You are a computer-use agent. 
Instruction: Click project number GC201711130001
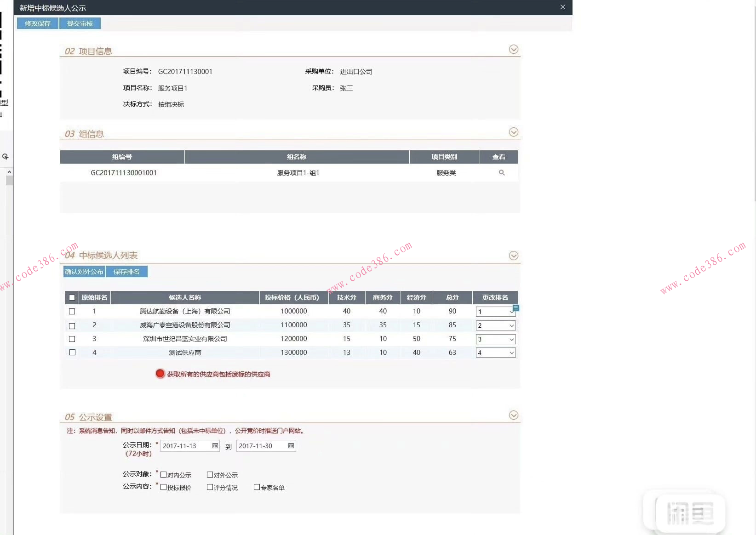click(185, 72)
